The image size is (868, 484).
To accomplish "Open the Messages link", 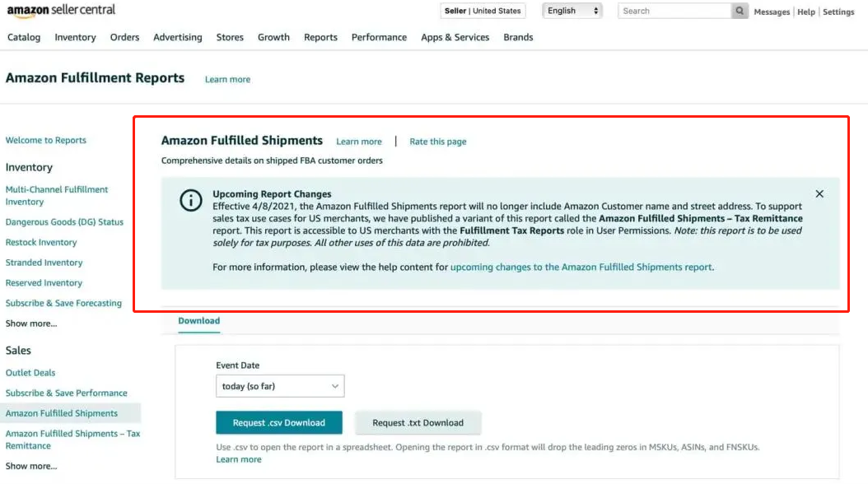I will 772,12.
